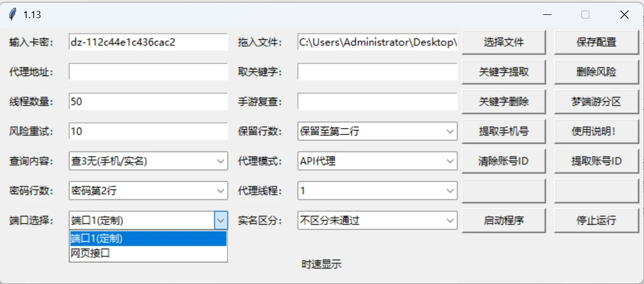
Task: Start the program via 启动程序
Action: [504, 220]
